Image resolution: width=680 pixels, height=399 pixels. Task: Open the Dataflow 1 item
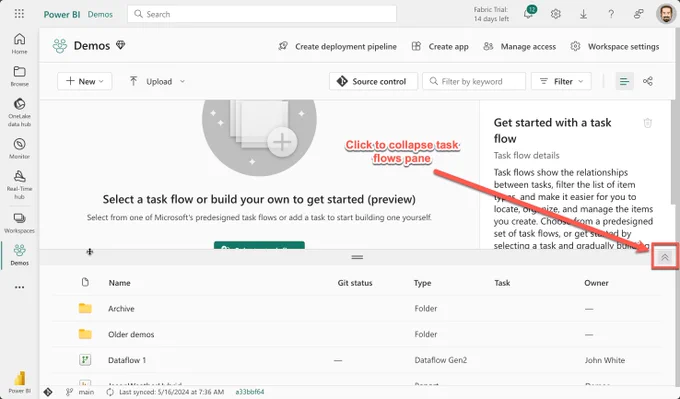[127, 360]
